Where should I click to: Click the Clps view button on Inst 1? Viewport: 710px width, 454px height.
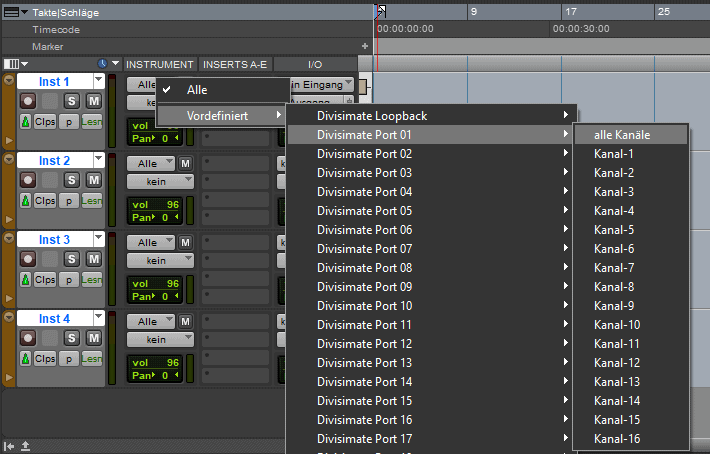coord(45,122)
